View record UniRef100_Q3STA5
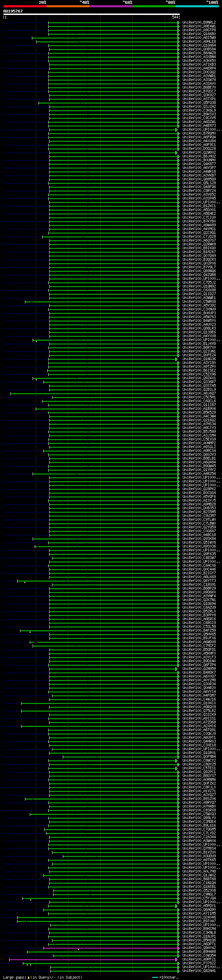Screen dimensions: 222x980 [199, 386]
